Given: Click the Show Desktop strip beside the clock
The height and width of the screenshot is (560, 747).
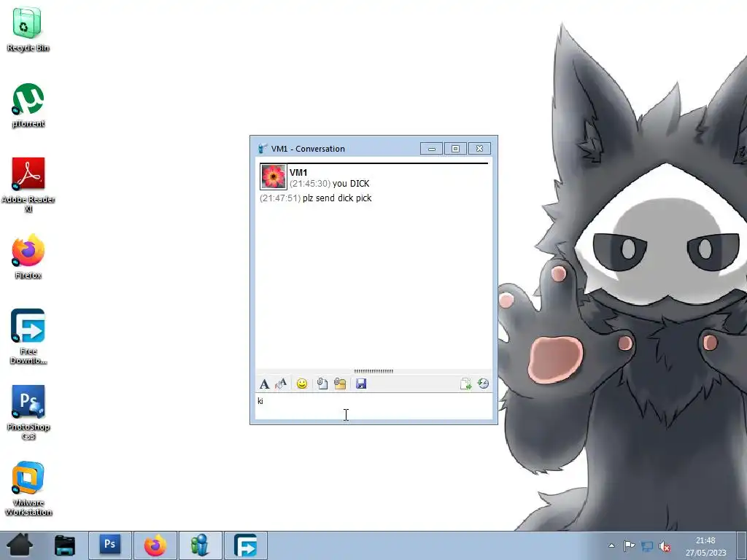Looking at the screenshot, I should point(742,545).
